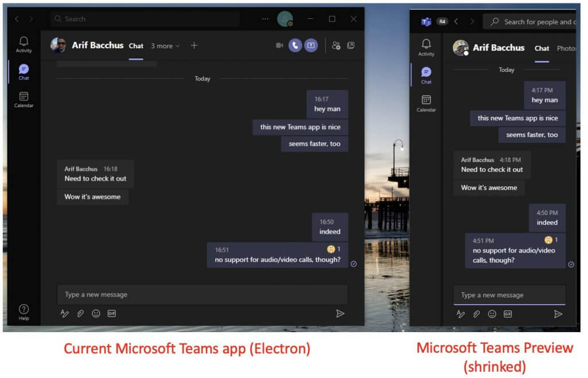Click 'Search for people' box in Preview

coord(530,22)
